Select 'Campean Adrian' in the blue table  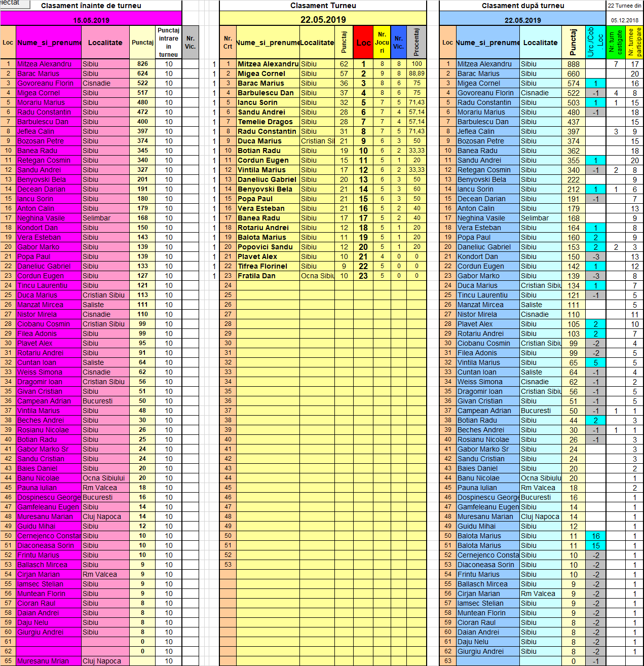(488, 411)
